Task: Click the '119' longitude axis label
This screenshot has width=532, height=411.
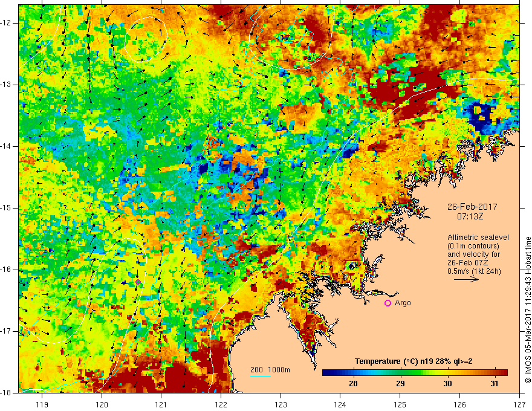Action: pos(42,404)
